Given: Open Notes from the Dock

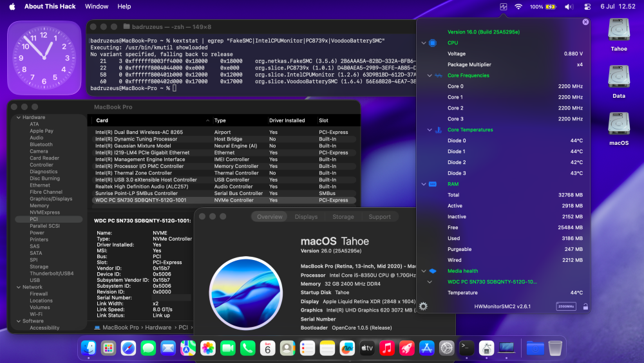Looking at the screenshot, I should (x=327, y=348).
